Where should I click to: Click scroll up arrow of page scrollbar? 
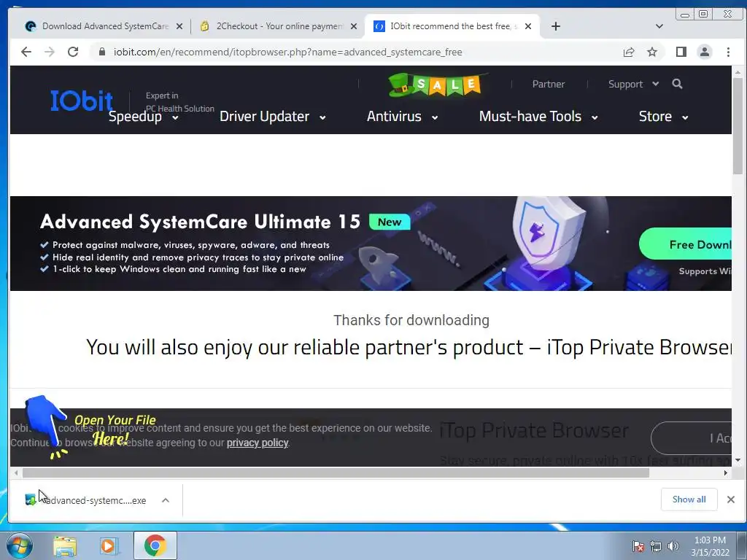[738, 72]
